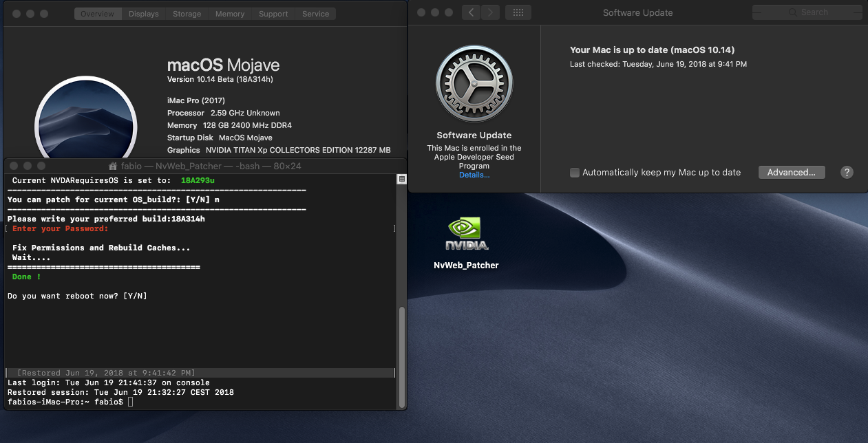Select the Service tab
This screenshot has width=868, height=443.
pyautogui.click(x=316, y=14)
